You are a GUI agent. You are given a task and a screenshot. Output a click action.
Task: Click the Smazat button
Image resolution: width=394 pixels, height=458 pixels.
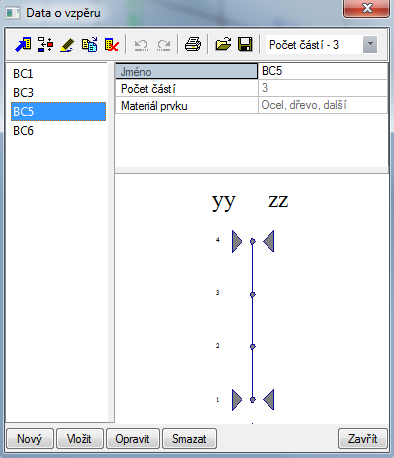(189, 439)
